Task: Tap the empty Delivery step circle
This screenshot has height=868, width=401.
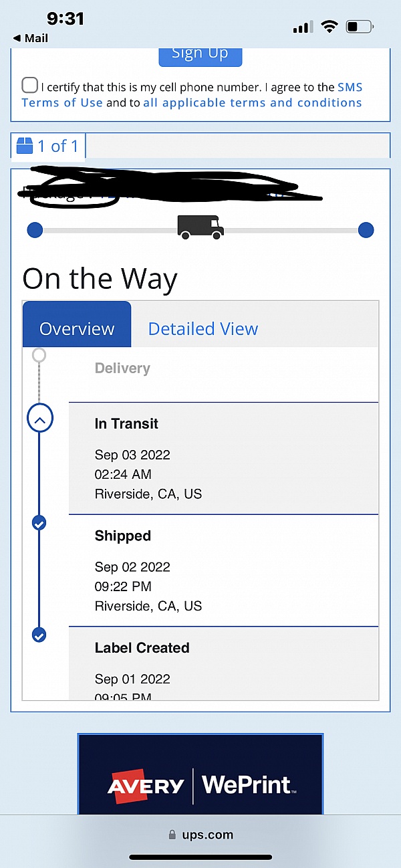Action: (39, 355)
